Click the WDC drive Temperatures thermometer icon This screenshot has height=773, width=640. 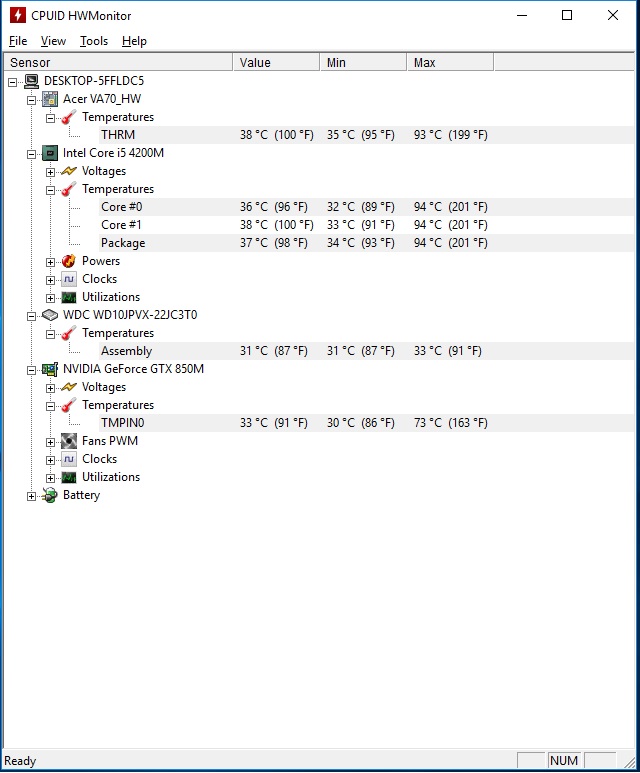click(x=69, y=333)
